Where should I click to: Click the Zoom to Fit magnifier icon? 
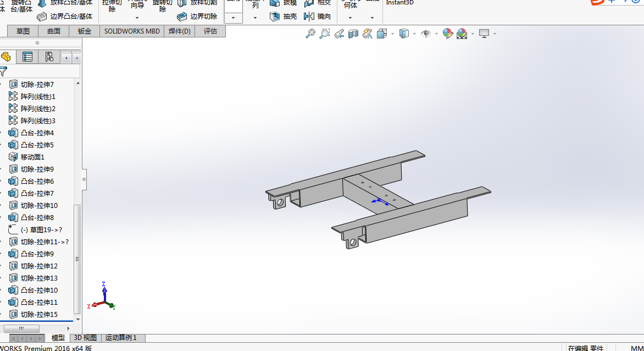pos(310,34)
